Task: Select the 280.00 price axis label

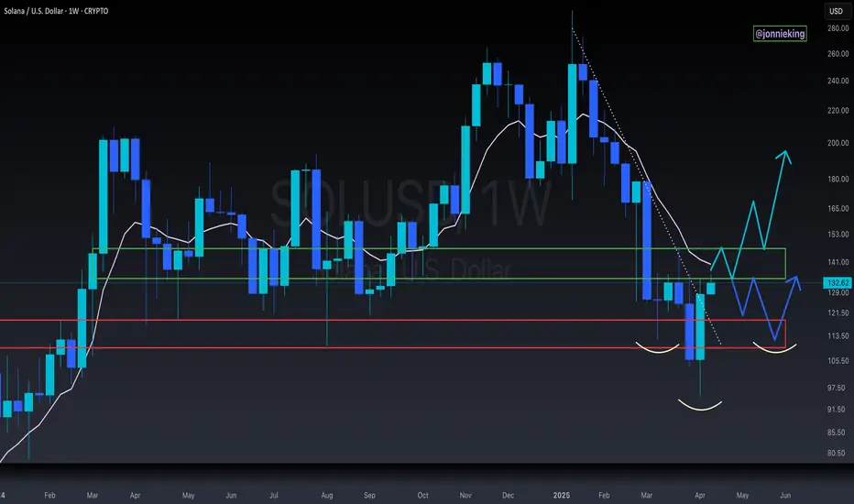Action: [x=838, y=28]
